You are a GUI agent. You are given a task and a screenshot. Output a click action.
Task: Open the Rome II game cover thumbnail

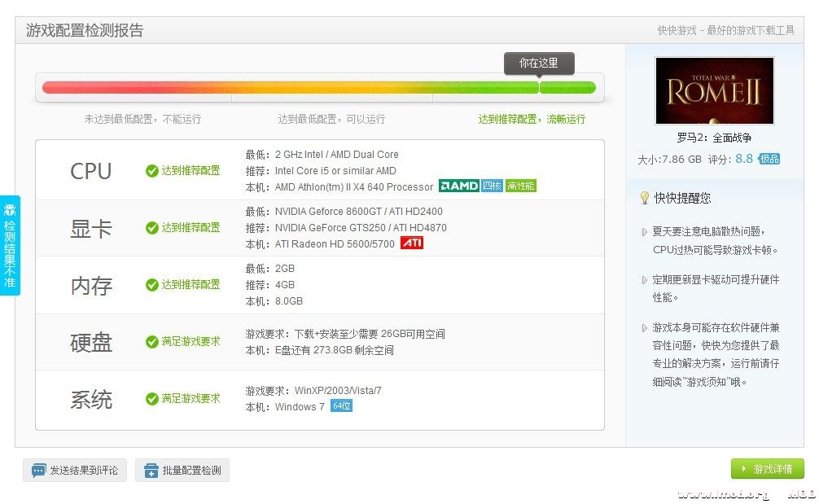coord(714,90)
